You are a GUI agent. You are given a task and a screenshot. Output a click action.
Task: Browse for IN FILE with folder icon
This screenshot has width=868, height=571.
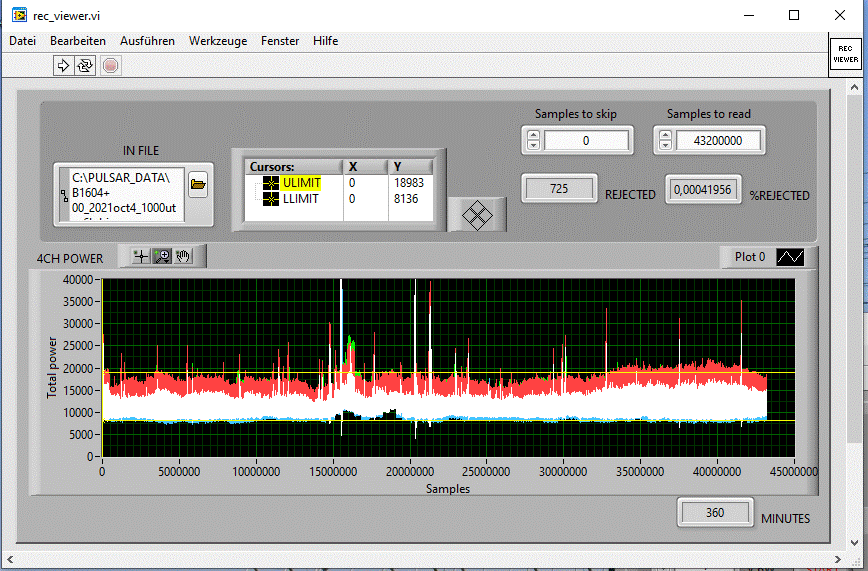[x=198, y=184]
